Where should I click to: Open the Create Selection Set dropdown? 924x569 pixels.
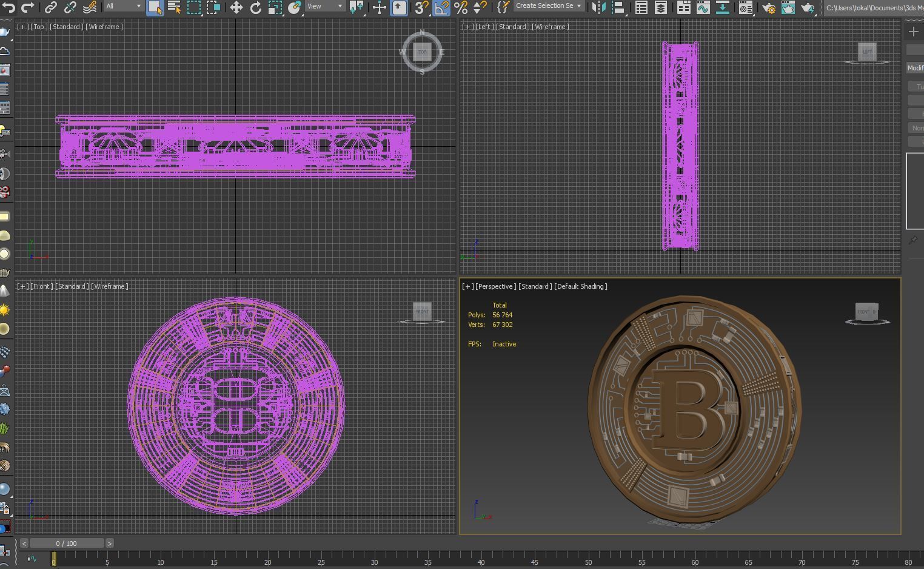pyautogui.click(x=549, y=6)
